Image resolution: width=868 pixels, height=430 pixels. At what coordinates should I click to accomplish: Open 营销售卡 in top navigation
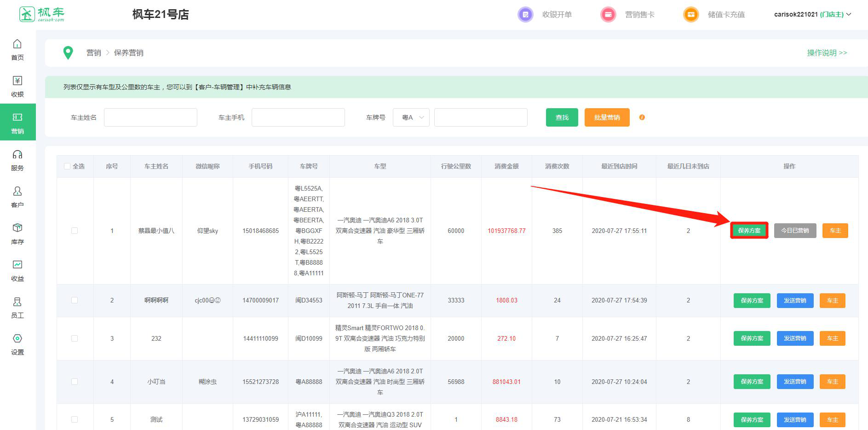[640, 15]
